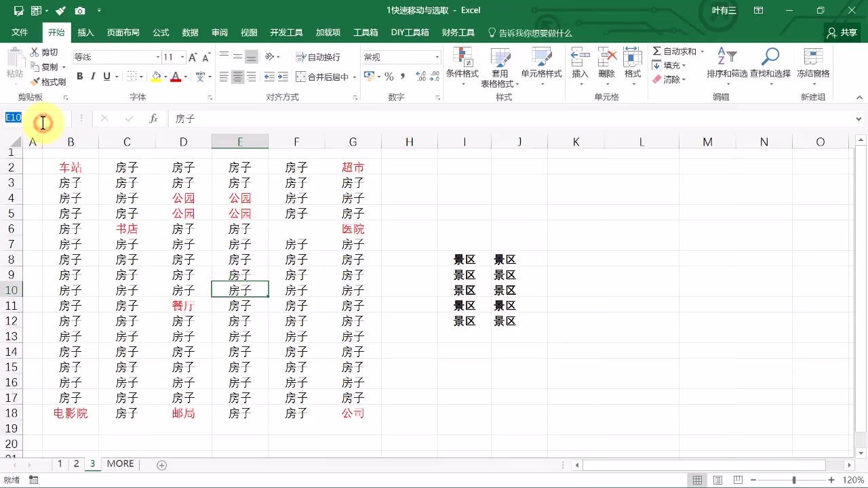This screenshot has width=868, height=488.
Task: Switch to the Page Layout (页面布局) tab
Action: tap(123, 33)
